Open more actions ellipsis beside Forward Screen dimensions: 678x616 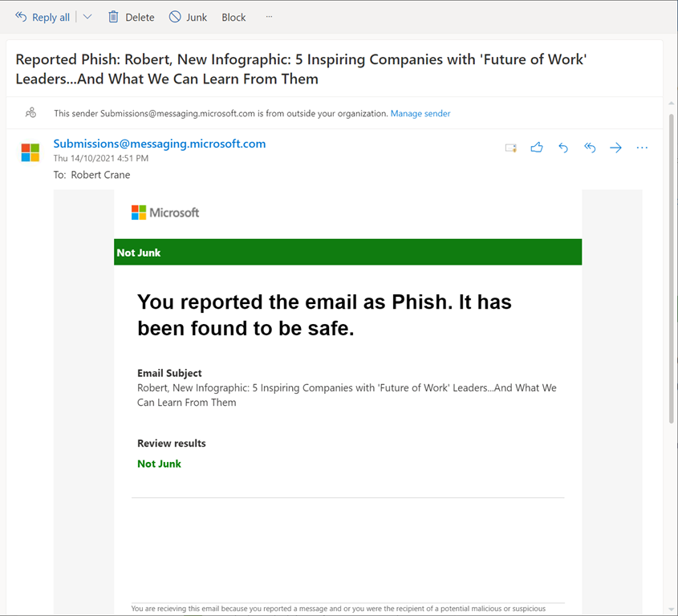click(642, 148)
